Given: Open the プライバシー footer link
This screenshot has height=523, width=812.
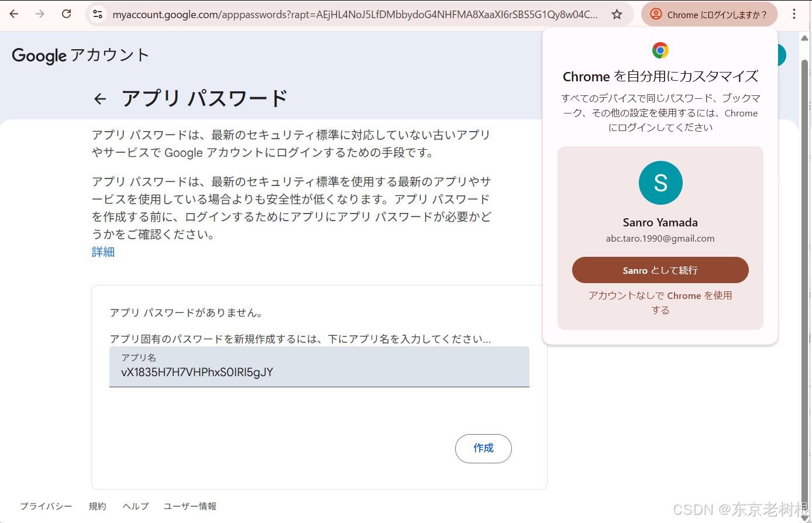Looking at the screenshot, I should coord(46,506).
